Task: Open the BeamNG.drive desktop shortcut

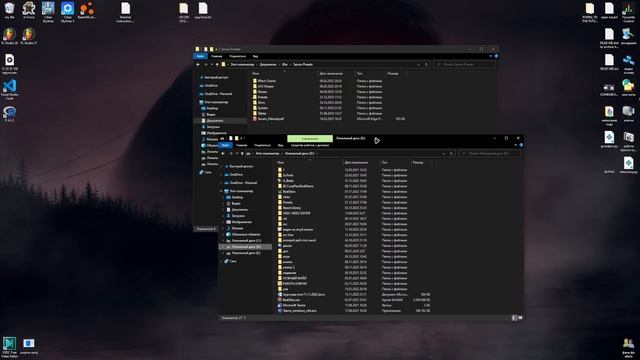Action: (87, 11)
